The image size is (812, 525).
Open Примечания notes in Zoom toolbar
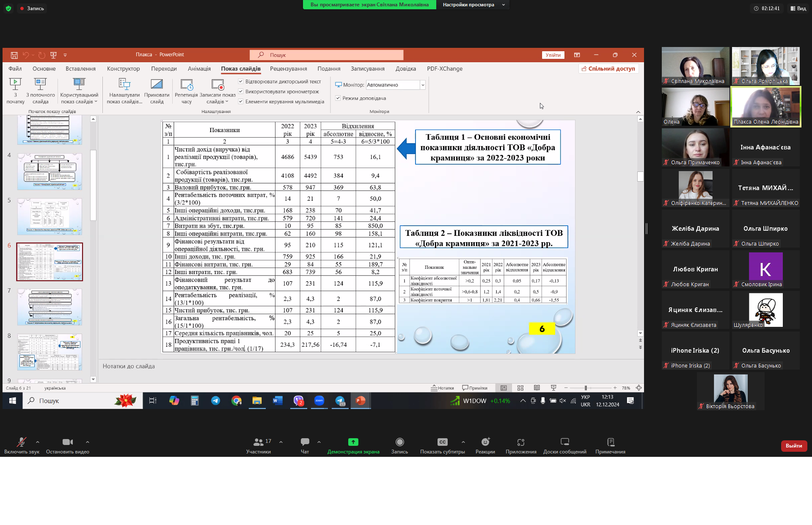[x=610, y=446]
